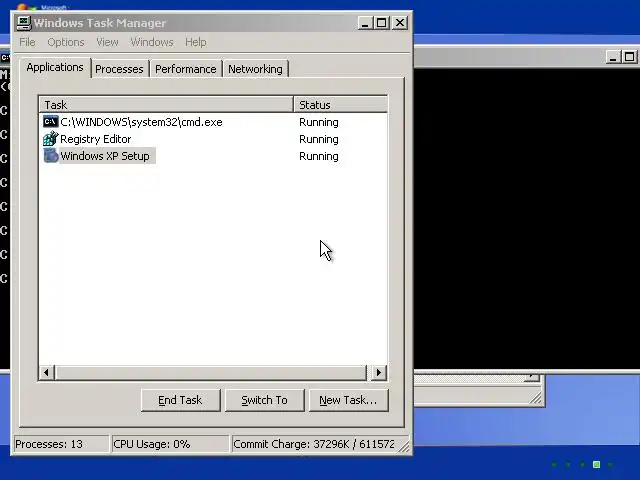Click the Task Manager window resize grip
Image resolution: width=640 pixels, height=480 pixels.
pyautogui.click(x=404, y=447)
